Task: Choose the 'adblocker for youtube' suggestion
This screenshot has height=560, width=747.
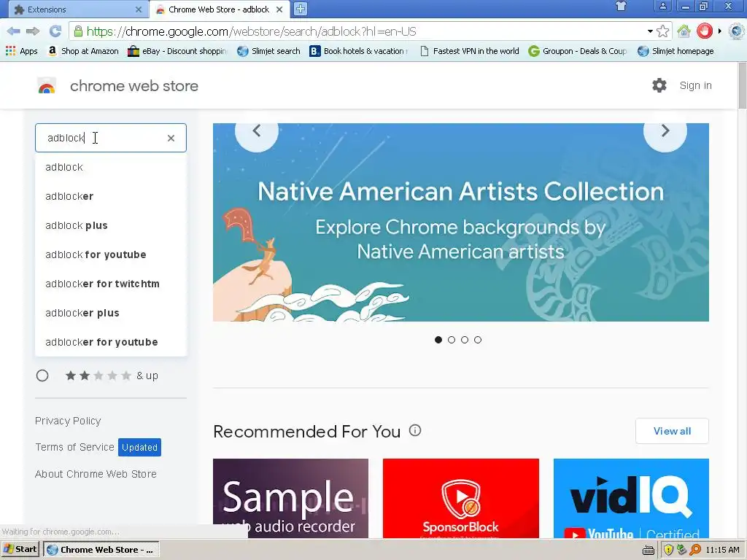Action: pos(111,342)
